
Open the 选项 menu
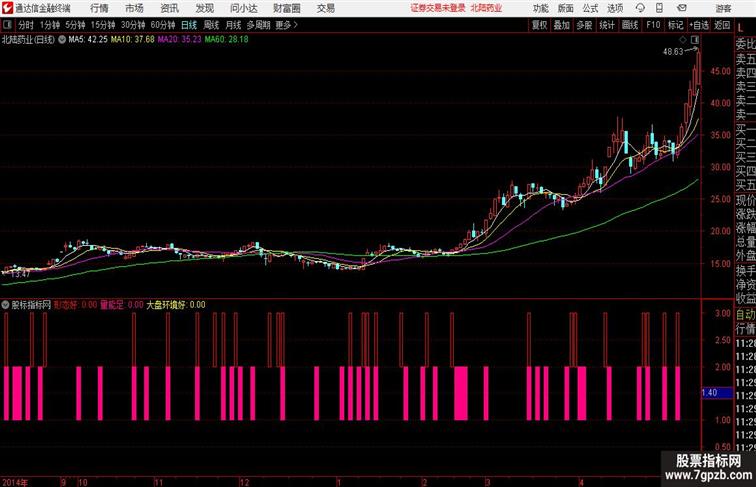click(615, 8)
